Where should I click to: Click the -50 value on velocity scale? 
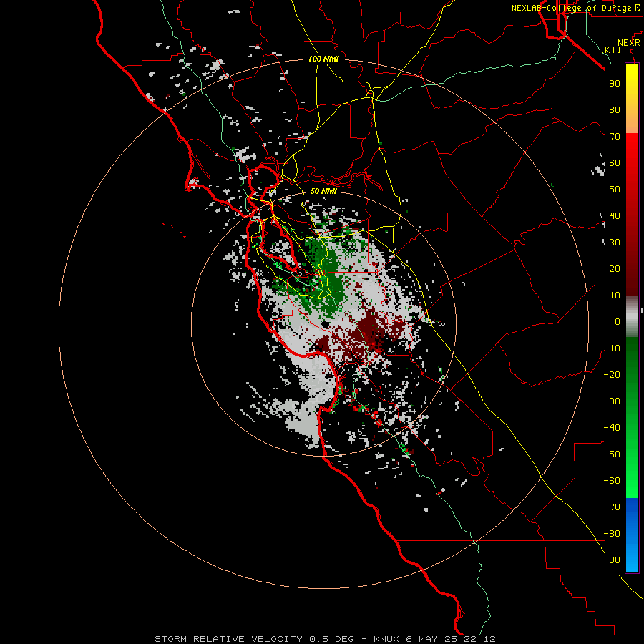point(612,454)
